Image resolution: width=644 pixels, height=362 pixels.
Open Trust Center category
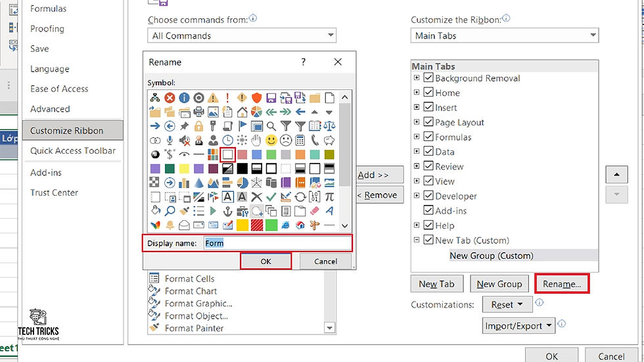54,192
